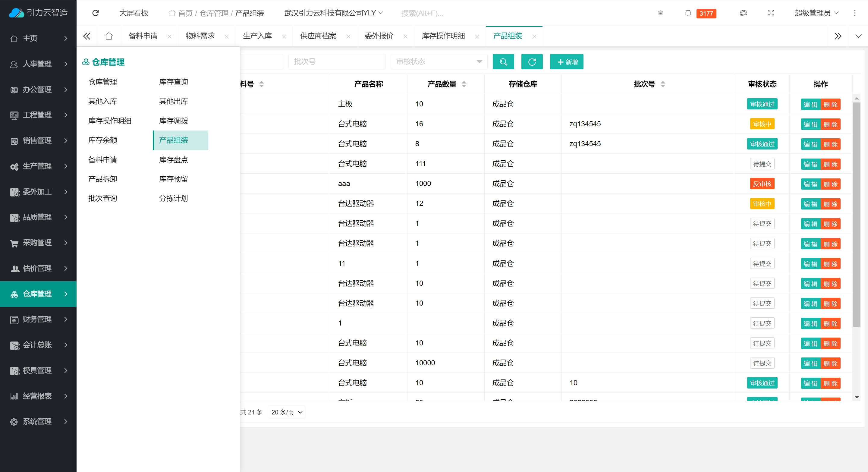This screenshot has height=472, width=868.
Task: Go to home tab house icon
Action: [x=108, y=36]
